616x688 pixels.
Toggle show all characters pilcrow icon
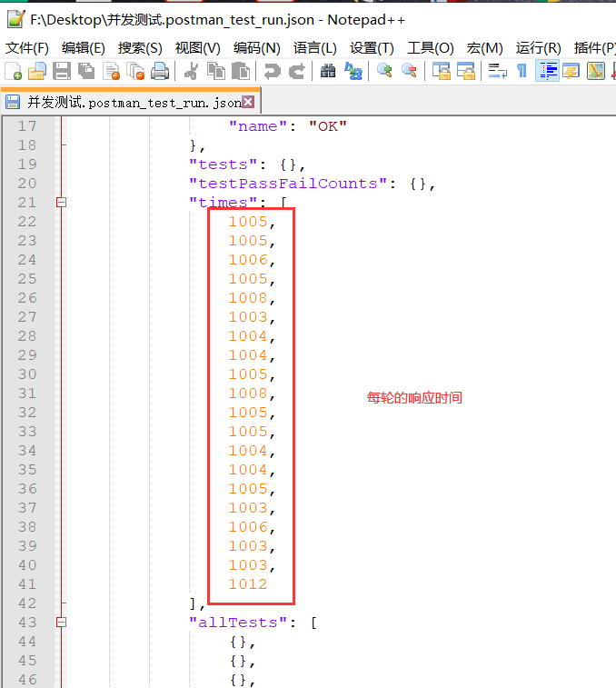click(522, 71)
